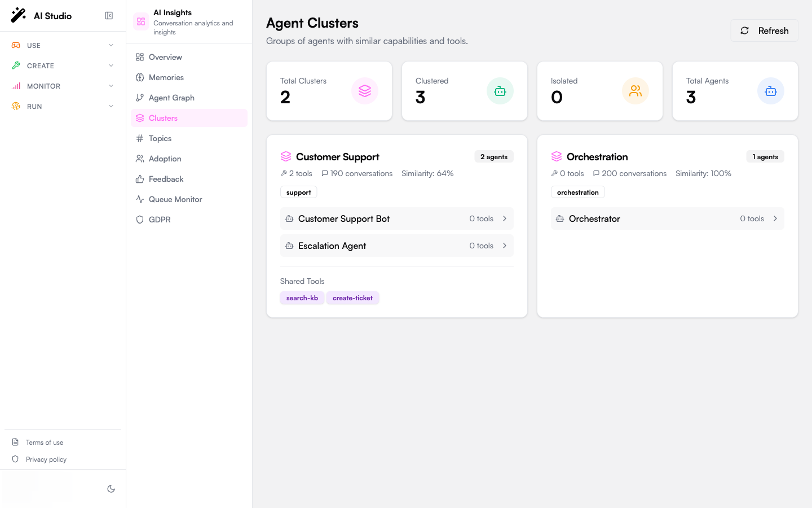Select the active Clusters menu item
The height and width of the screenshot is (508, 812).
(x=189, y=118)
